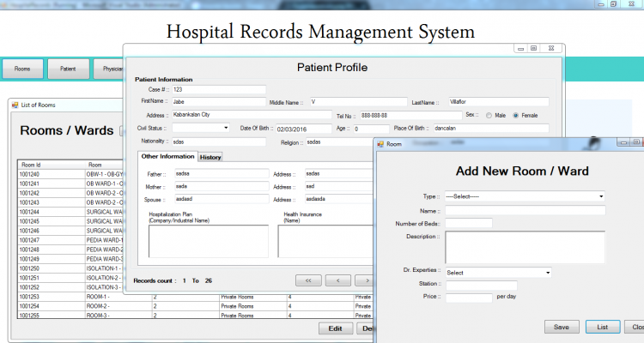The width and height of the screenshot is (644, 343).
Task: Click the Station field
Action: pos(482,286)
